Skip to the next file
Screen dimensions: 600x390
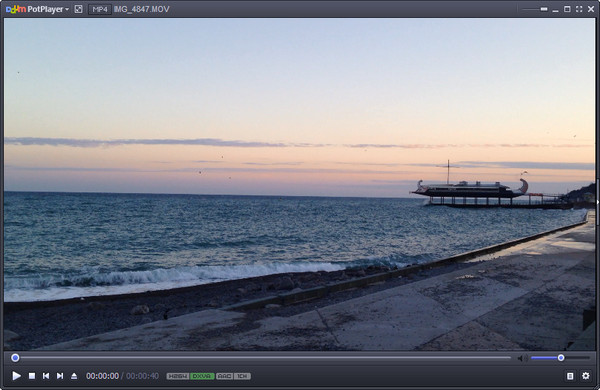coord(60,376)
